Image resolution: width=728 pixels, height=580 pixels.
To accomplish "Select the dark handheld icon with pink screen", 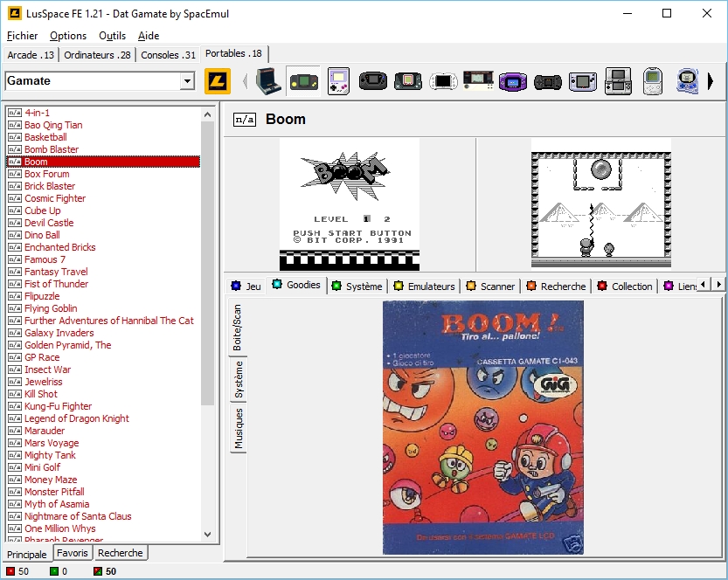I will point(407,81).
